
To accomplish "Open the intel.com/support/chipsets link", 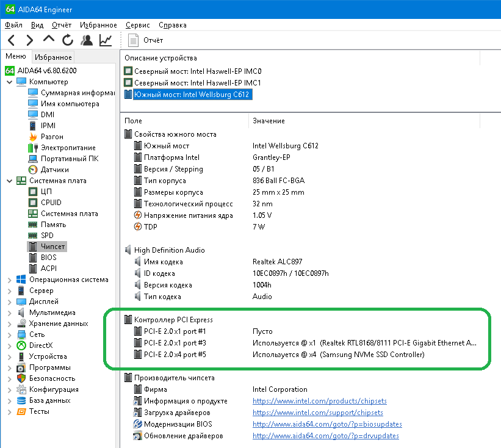I will (317, 413).
